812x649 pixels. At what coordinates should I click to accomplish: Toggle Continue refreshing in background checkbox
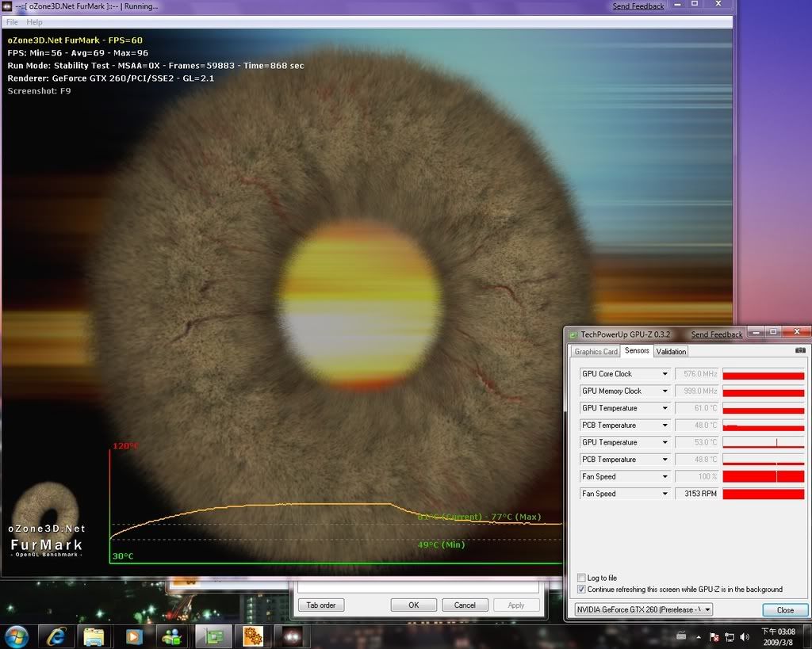pos(581,589)
